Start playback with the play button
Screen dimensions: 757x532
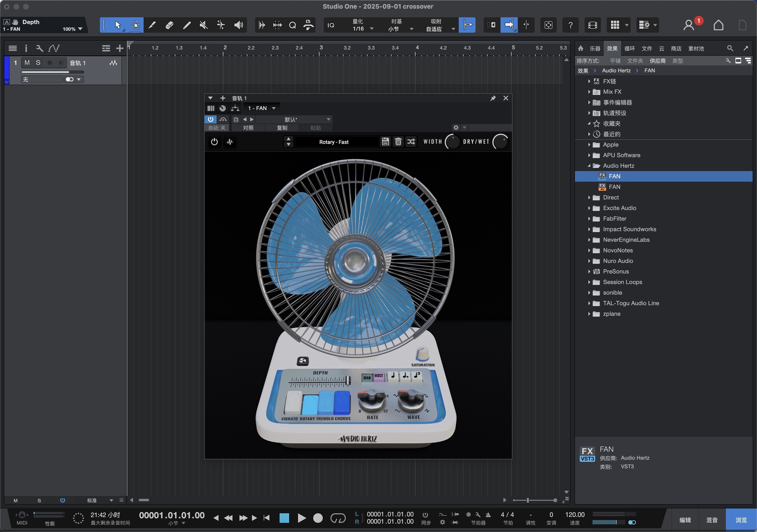(302, 518)
